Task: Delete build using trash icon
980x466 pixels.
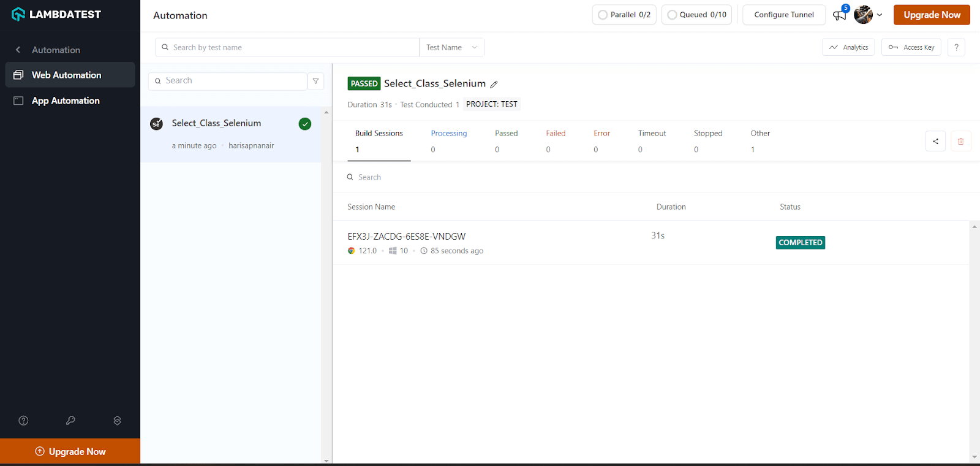Action: 960,142
